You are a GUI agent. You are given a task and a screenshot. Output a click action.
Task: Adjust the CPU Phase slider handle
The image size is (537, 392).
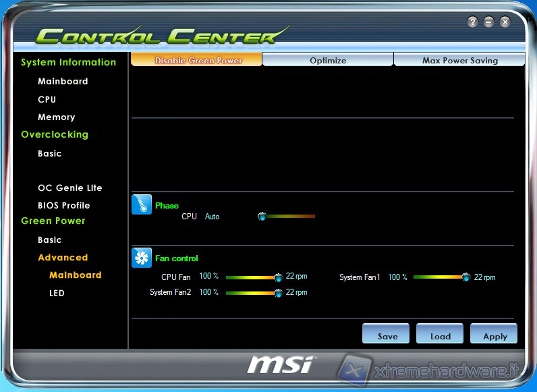[x=262, y=217]
